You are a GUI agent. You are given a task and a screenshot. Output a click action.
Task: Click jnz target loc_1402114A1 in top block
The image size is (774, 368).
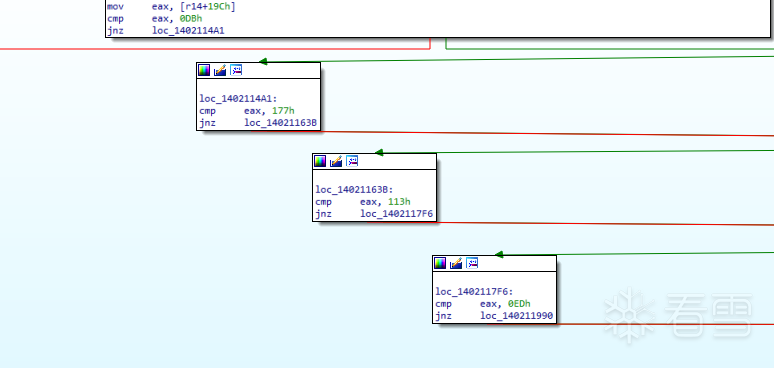coord(188,31)
